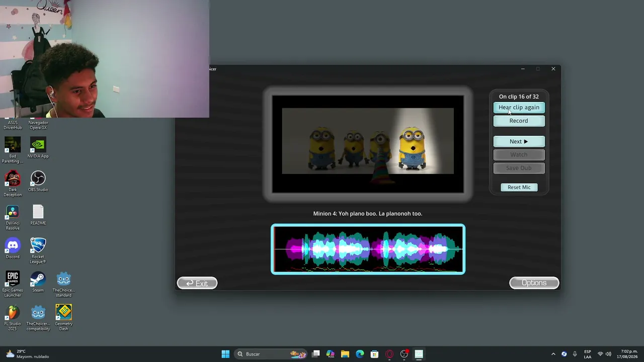
Task: Launch the NVIDIA App shortcut
Action: (38, 148)
